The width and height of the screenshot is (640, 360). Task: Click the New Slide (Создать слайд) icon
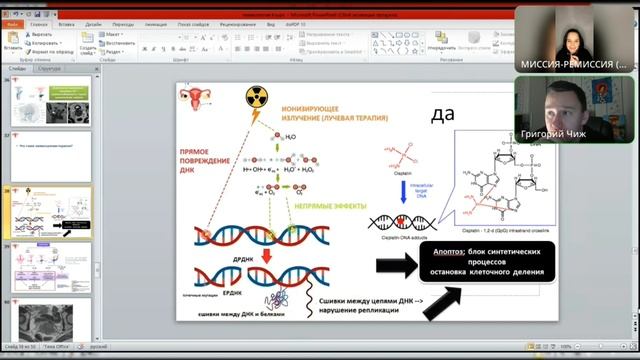[87, 38]
